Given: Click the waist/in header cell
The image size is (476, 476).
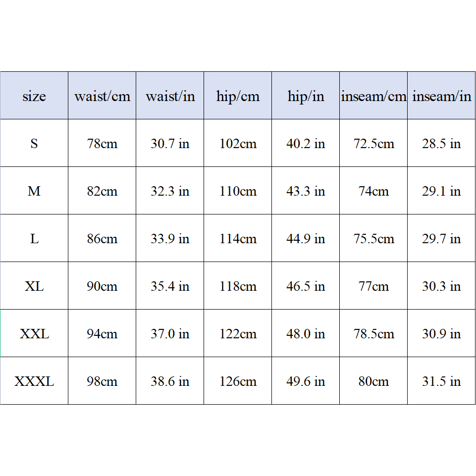Looking at the screenshot, I should pyautogui.click(x=170, y=96).
